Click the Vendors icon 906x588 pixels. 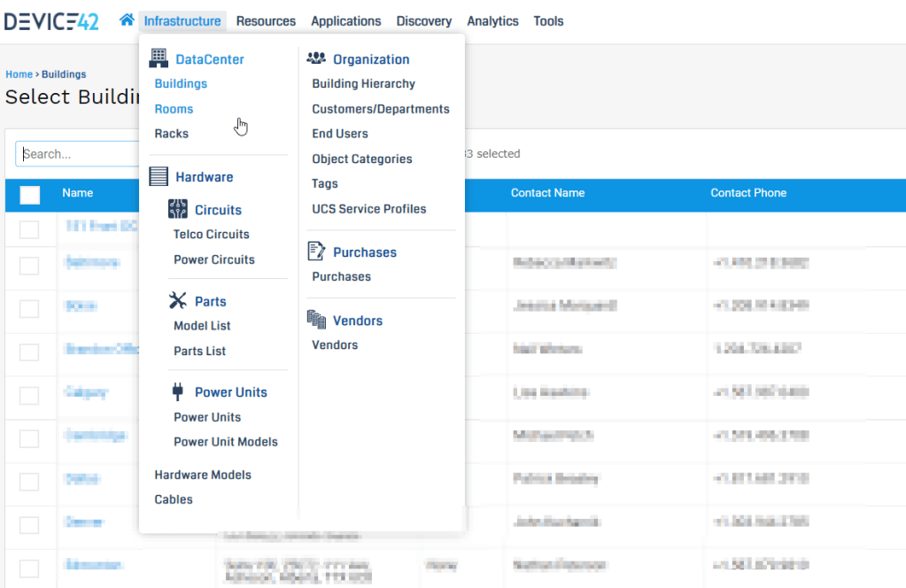[316, 320]
